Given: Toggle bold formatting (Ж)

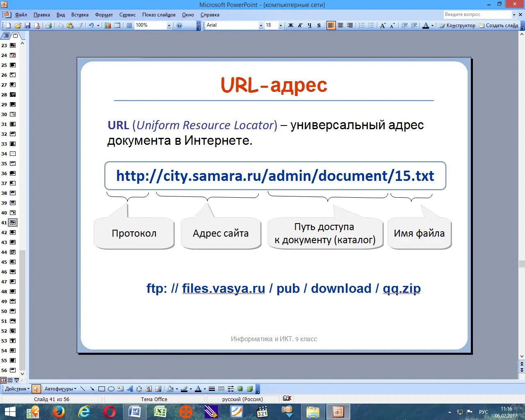Looking at the screenshot, I should [x=291, y=25].
